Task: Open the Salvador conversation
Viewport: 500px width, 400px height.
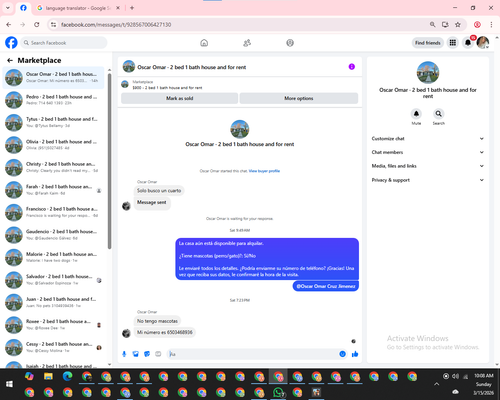Action: pyautogui.click(x=53, y=279)
